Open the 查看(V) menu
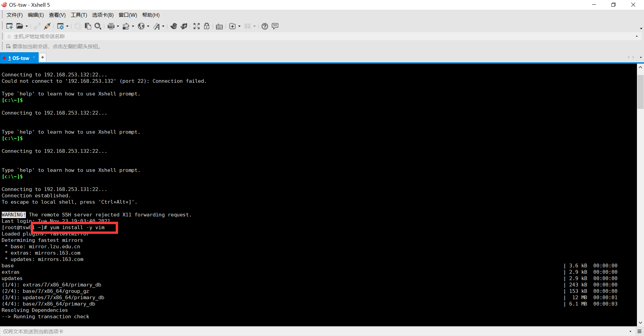Screen dimensions: 644x336 pyautogui.click(x=57, y=15)
